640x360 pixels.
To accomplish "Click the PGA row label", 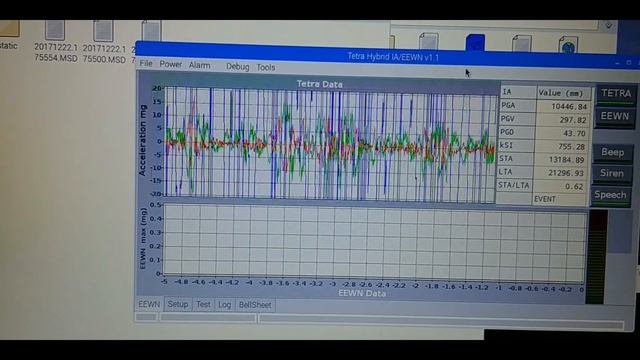I will click(517, 106).
